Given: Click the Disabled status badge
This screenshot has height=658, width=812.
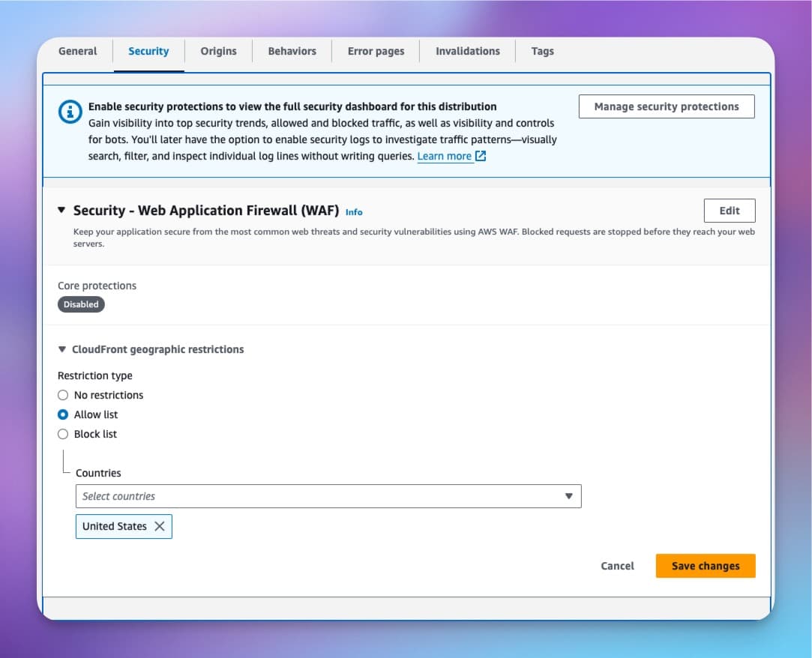Looking at the screenshot, I should (81, 304).
